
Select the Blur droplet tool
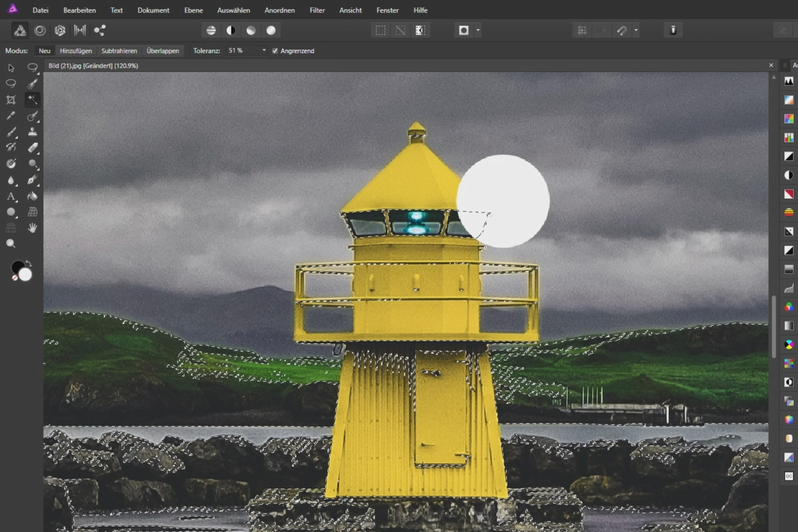coord(11,180)
